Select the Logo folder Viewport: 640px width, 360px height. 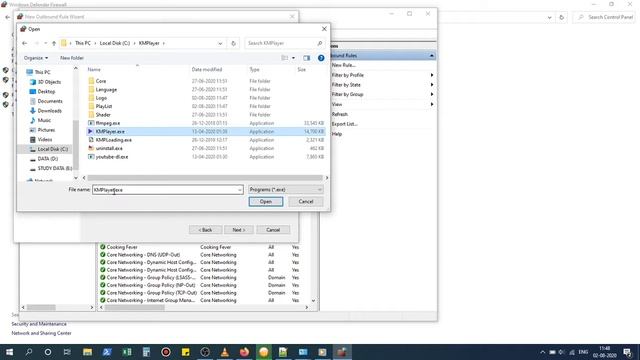[x=101, y=98]
